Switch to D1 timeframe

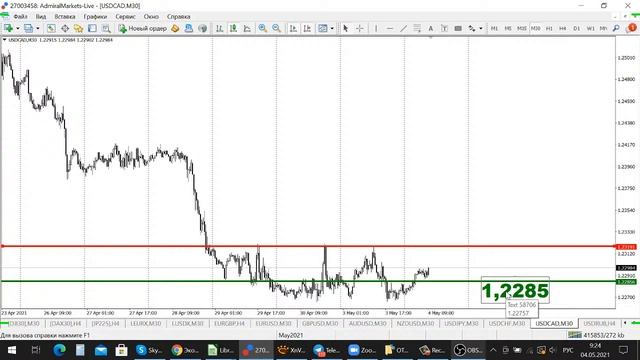coord(576,28)
